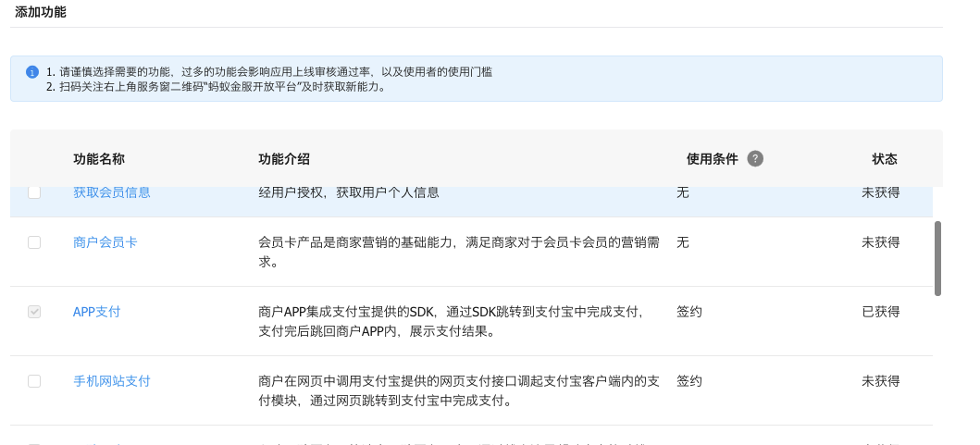Click the 未获得 status of 获取会员信息
The image size is (980, 445).
(881, 192)
